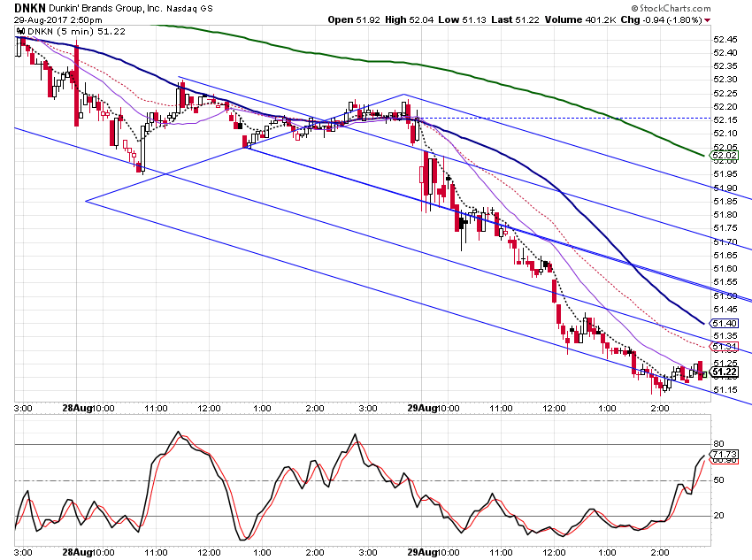
Task: Click the red 51.31 moving average price tag
Action: (x=725, y=346)
